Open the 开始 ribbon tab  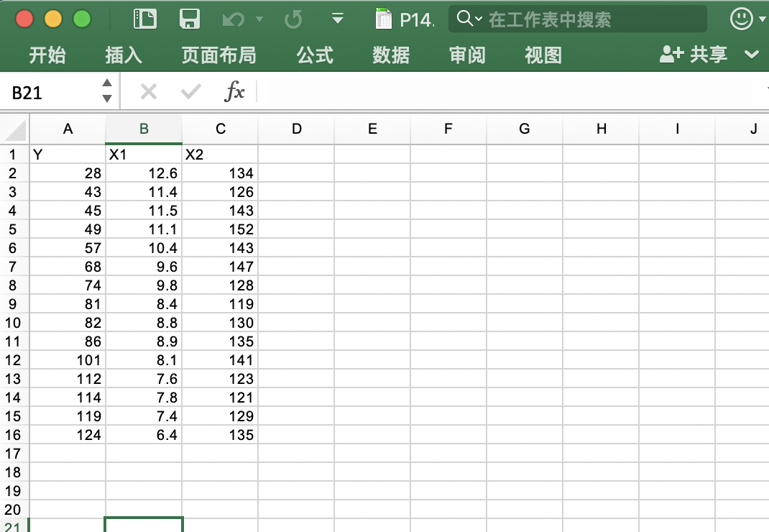[x=47, y=55]
